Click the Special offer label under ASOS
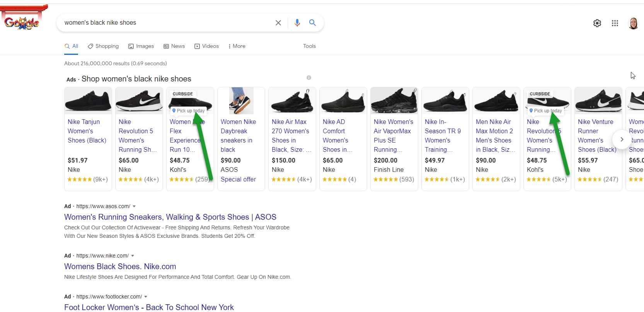The width and height of the screenshot is (644, 312). (x=238, y=179)
